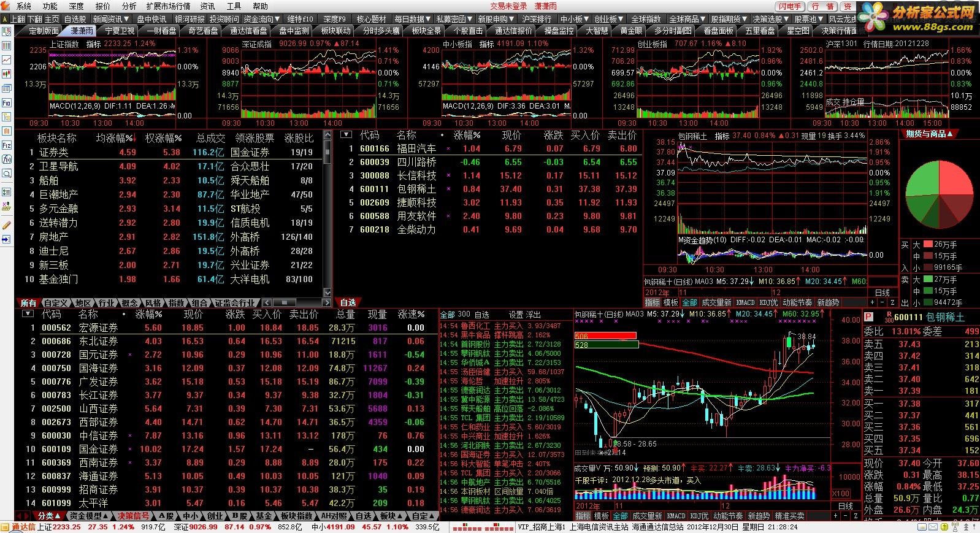Screen dimensions: 980x533
Task: Open the 闪电手 quick trade button
Action: [791, 6]
